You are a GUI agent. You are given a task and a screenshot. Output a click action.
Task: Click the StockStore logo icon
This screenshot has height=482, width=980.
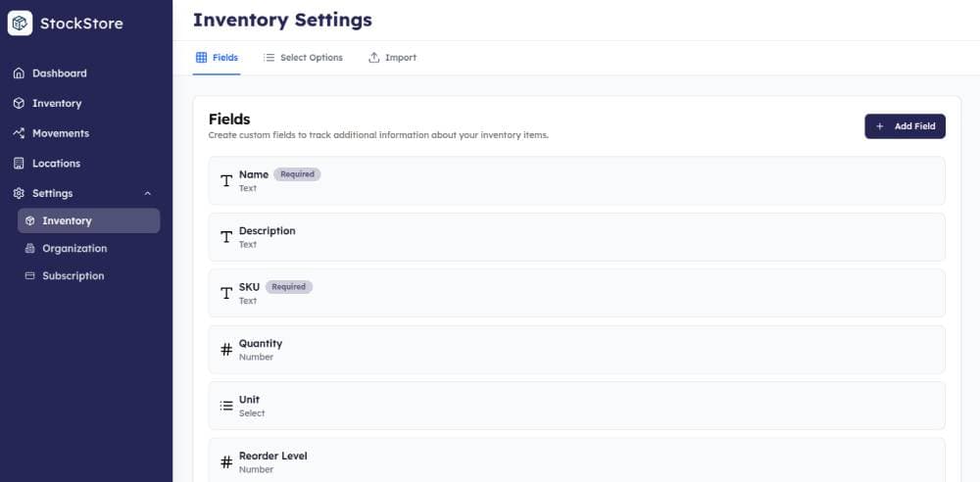pyautogui.click(x=20, y=23)
